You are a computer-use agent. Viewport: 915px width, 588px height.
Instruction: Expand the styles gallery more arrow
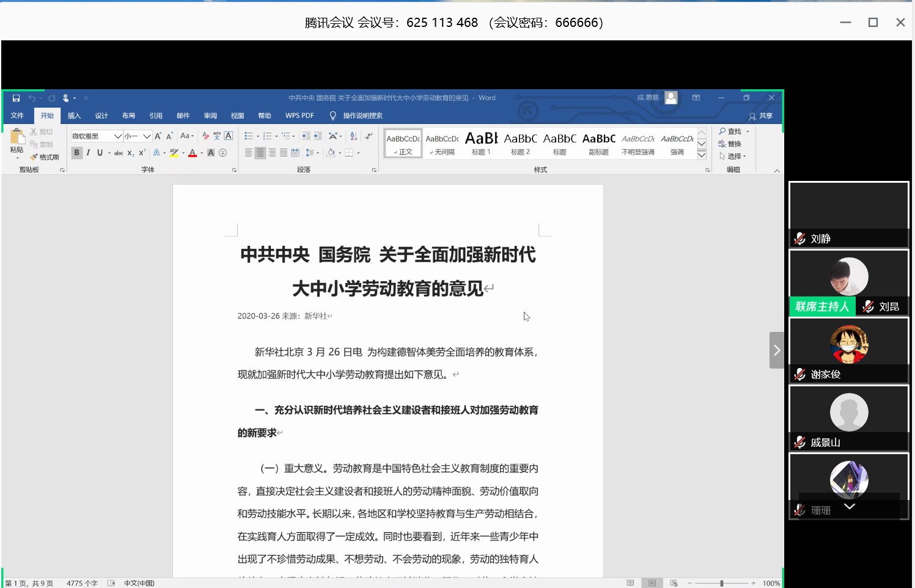pos(702,155)
